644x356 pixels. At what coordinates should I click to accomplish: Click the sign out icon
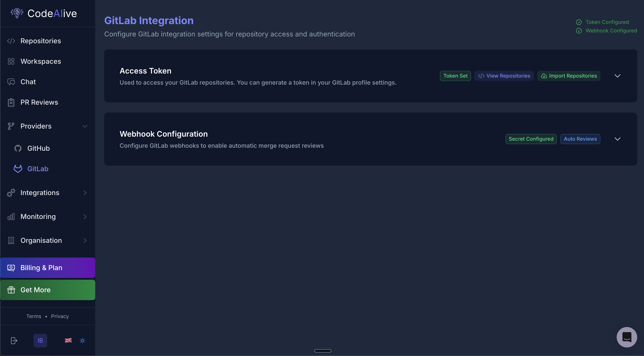click(x=14, y=340)
